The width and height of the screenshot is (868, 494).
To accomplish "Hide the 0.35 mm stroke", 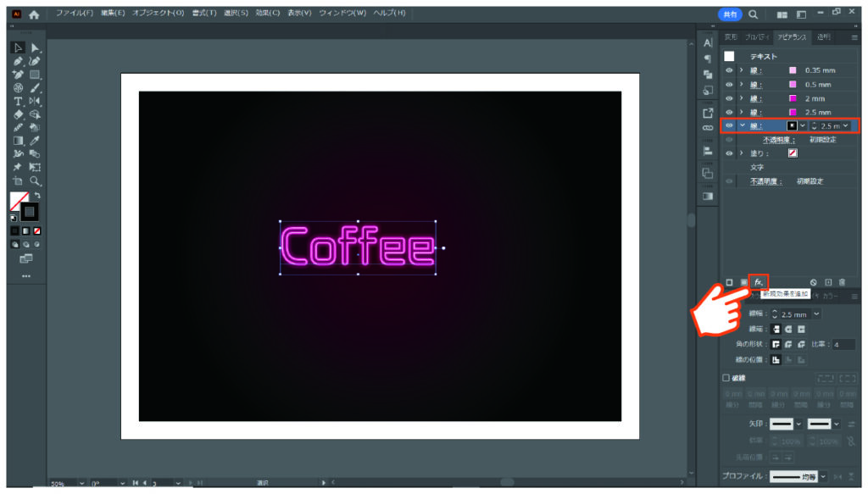I will tap(729, 70).
